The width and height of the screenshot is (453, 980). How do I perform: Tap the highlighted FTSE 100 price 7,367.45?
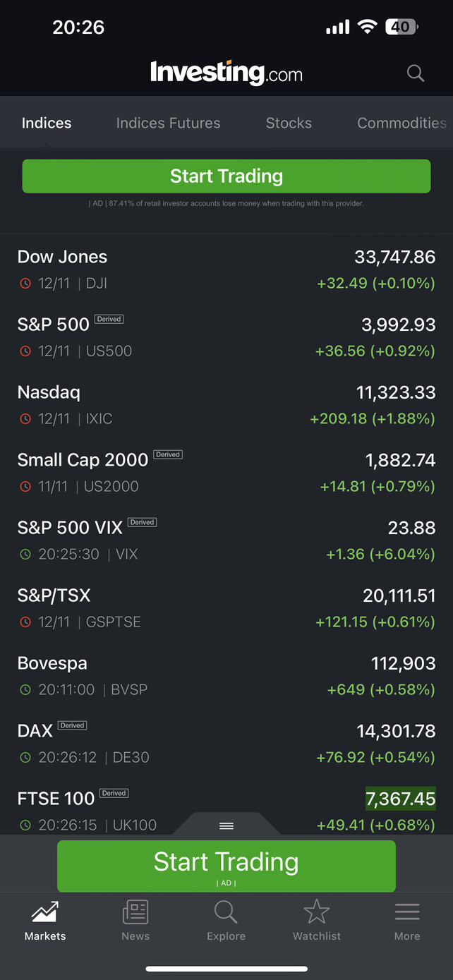click(400, 799)
